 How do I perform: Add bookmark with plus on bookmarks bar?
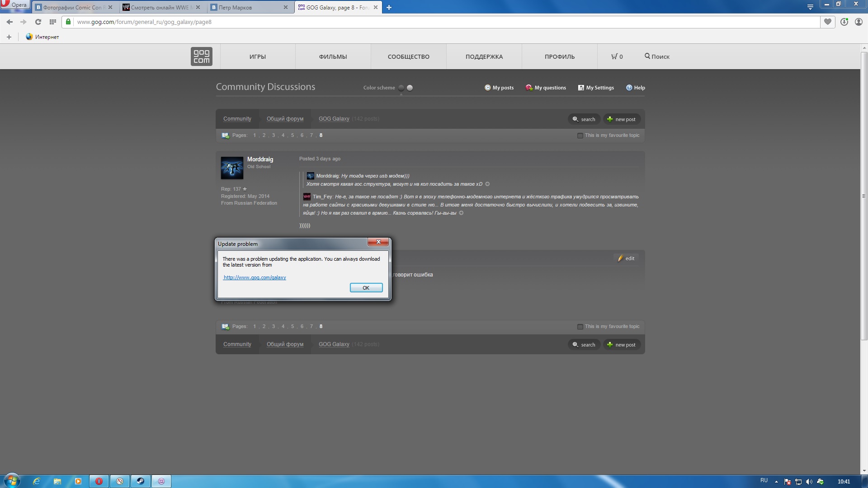9,37
